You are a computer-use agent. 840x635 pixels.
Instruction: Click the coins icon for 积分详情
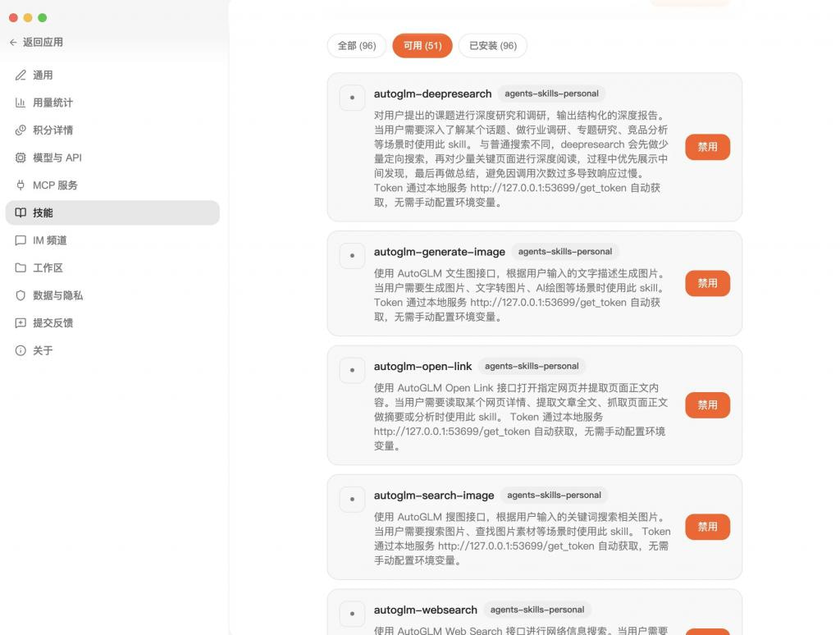click(x=21, y=130)
